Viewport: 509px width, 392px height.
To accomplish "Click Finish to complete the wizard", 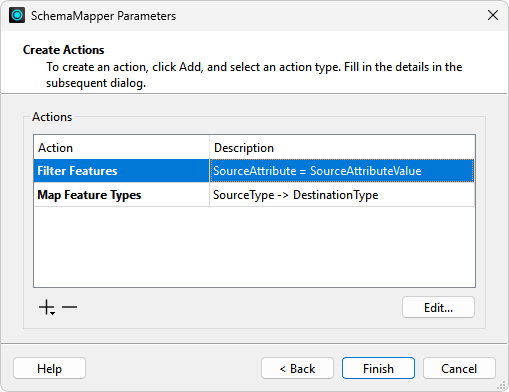I will pyautogui.click(x=378, y=368).
